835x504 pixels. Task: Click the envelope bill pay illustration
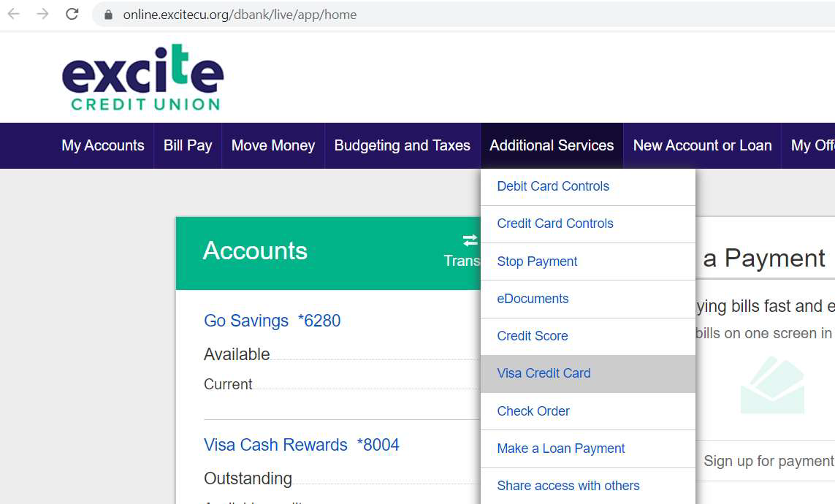pos(772,386)
